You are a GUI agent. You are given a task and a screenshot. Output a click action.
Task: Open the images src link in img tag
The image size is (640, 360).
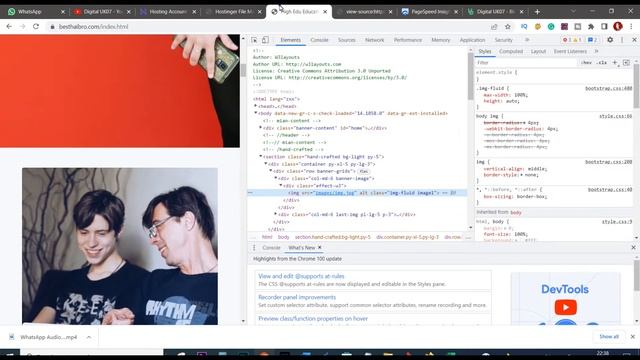tap(335, 193)
